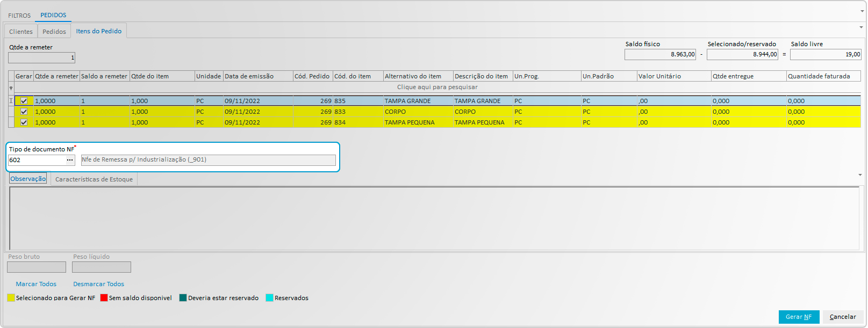Viewport: 868px width, 328px height.
Task: Uncheck Gerar checkbox for CORPO row
Action: [24, 112]
